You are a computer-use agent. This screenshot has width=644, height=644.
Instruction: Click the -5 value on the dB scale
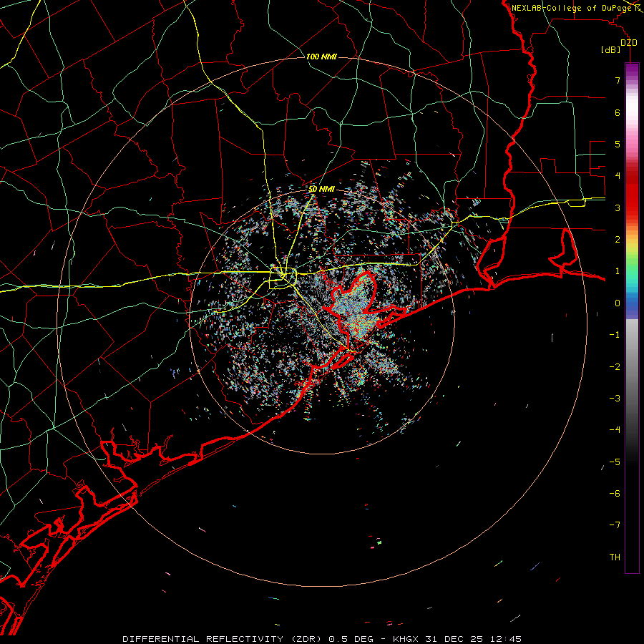[x=615, y=462]
